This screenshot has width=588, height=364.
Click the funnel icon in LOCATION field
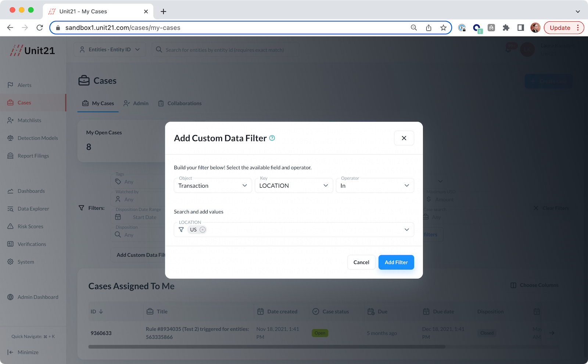click(x=181, y=230)
